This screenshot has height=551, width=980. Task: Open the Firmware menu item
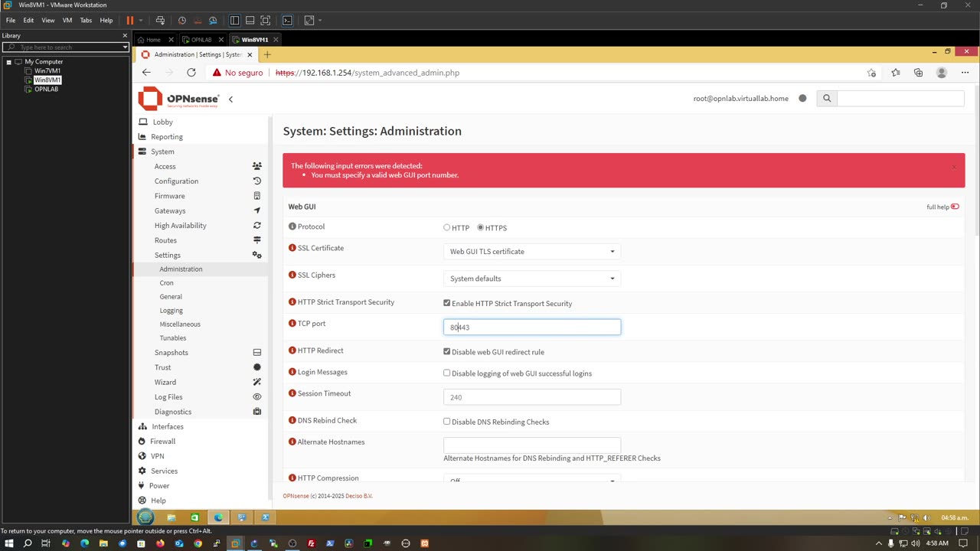point(169,196)
